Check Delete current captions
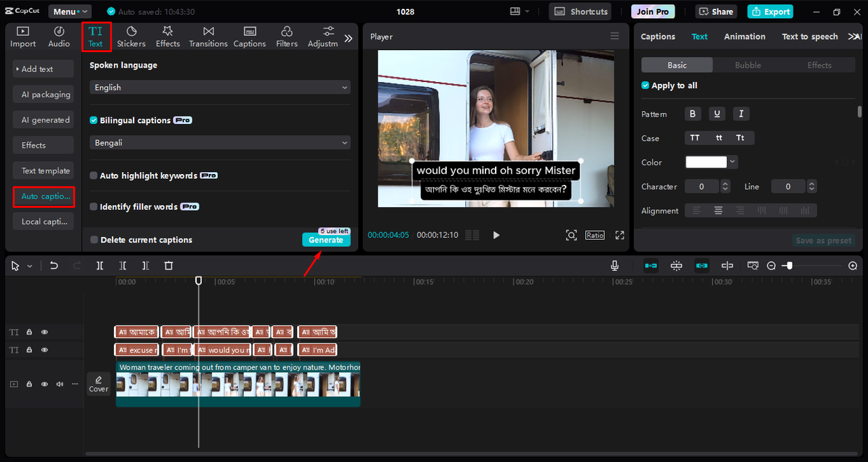Screen dimensions: 868x462 pos(94,240)
